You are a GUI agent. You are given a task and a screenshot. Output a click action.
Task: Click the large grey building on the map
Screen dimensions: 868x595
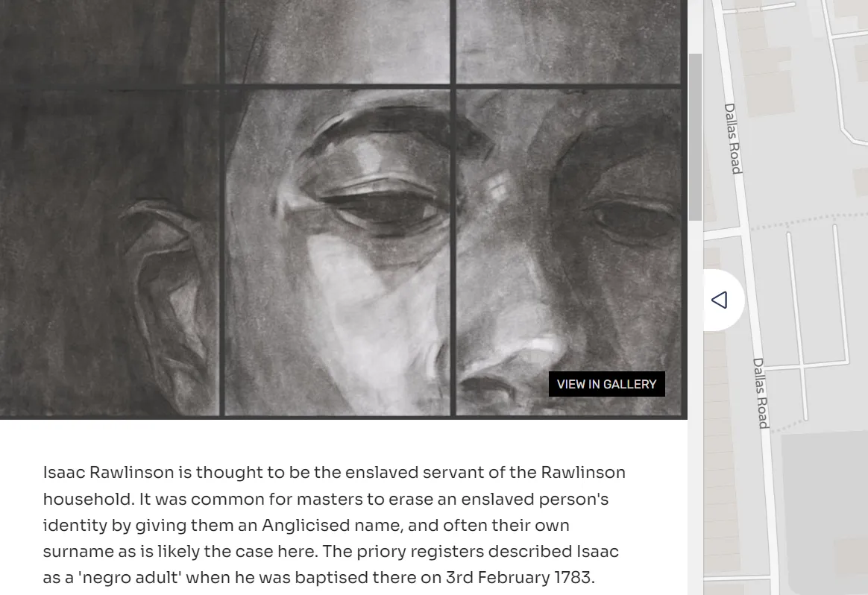click(825, 512)
